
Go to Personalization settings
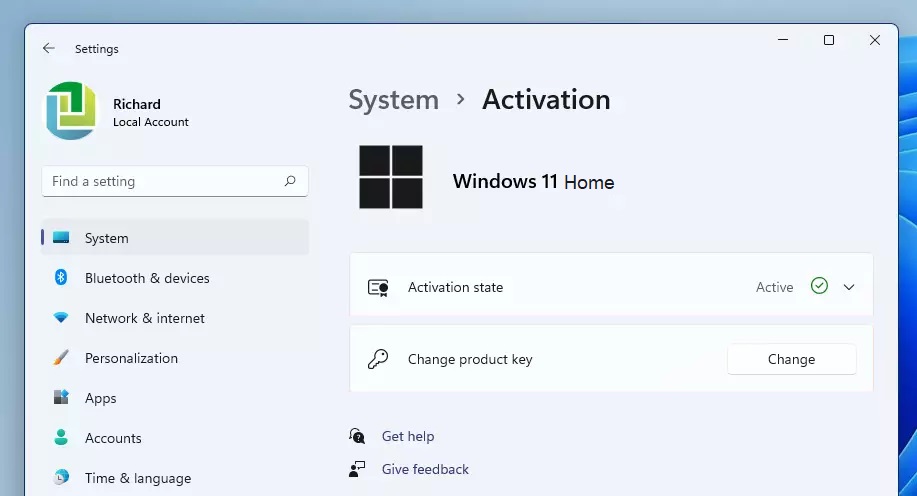(175, 358)
